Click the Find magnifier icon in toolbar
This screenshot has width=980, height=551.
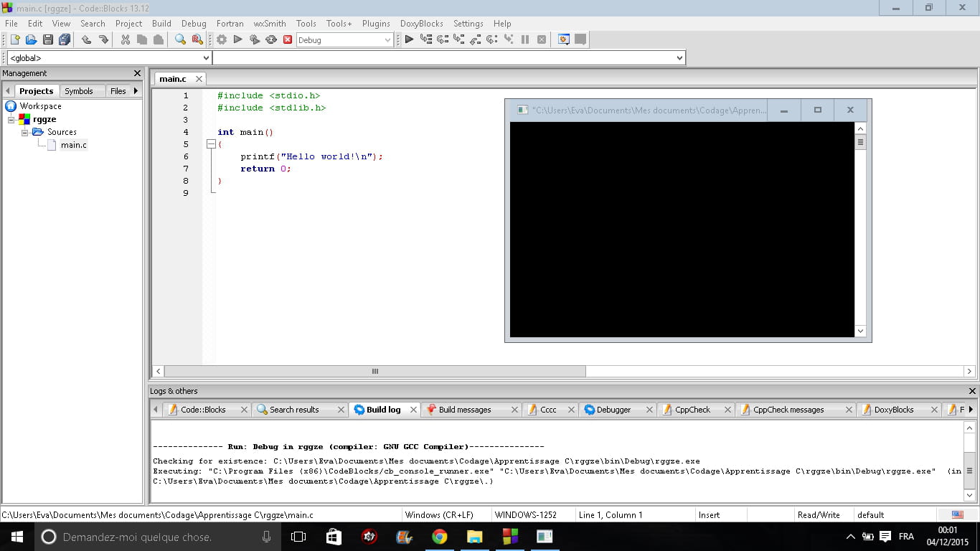[x=180, y=40]
